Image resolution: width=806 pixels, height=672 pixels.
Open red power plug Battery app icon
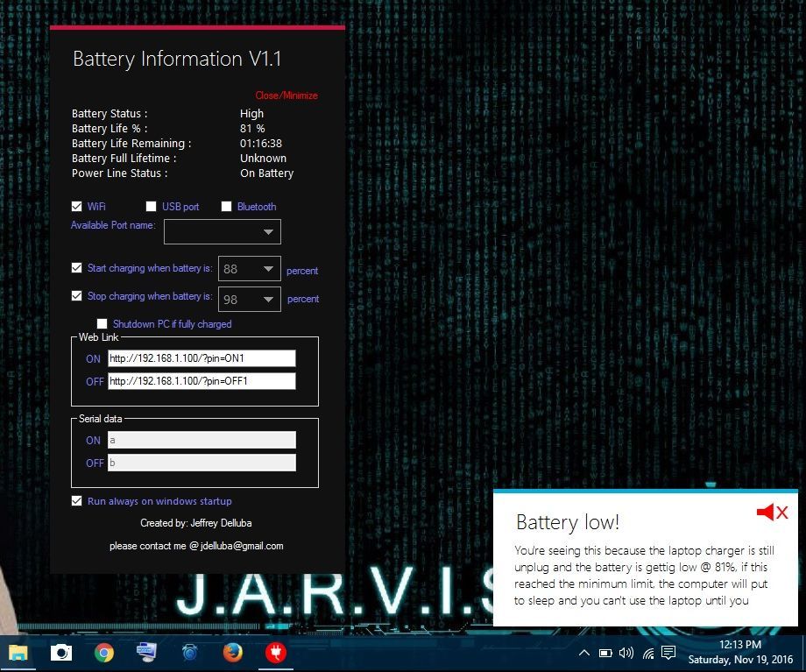(x=276, y=653)
